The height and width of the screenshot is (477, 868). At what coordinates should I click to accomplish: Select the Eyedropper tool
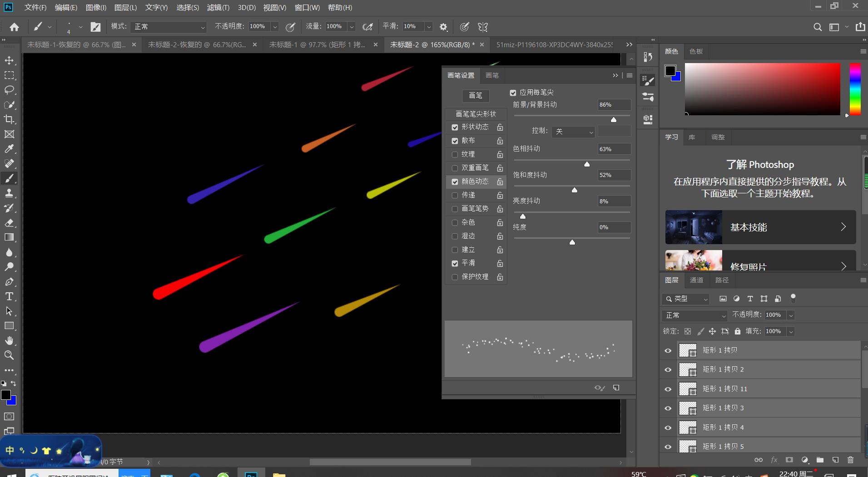(x=9, y=149)
